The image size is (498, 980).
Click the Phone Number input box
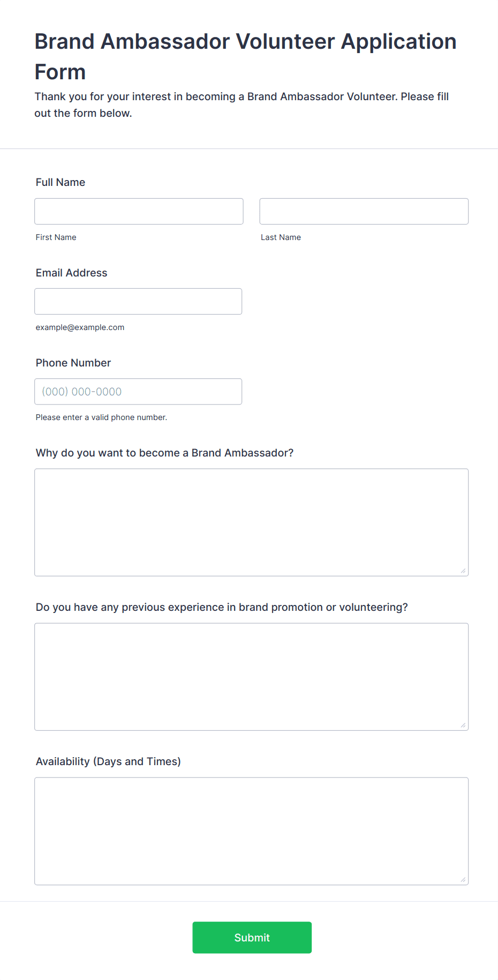(138, 391)
